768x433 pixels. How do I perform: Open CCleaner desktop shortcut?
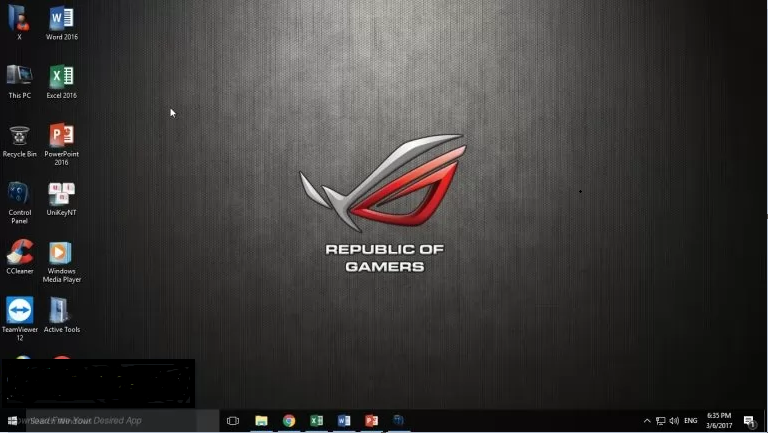(x=20, y=257)
